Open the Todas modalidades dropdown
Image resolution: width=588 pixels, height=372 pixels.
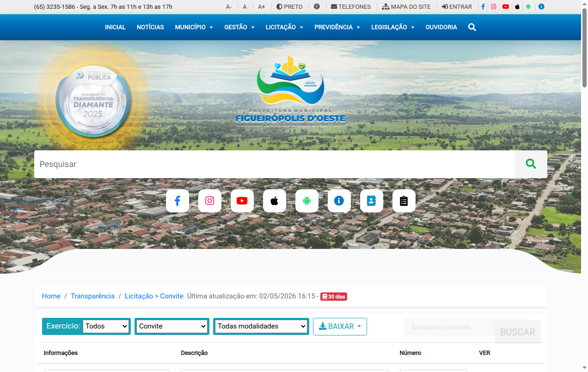pos(261,326)
